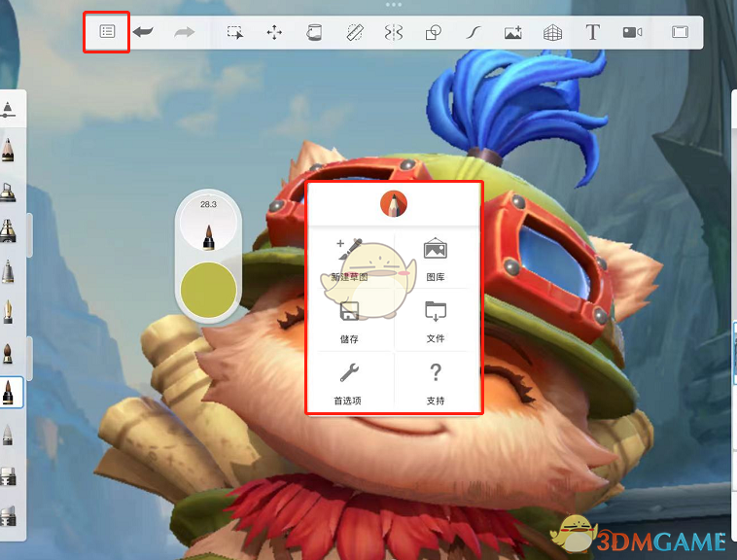Open the time-lapse camera recorder
Viewport: 737px width, 560px height.
(632, 32)
